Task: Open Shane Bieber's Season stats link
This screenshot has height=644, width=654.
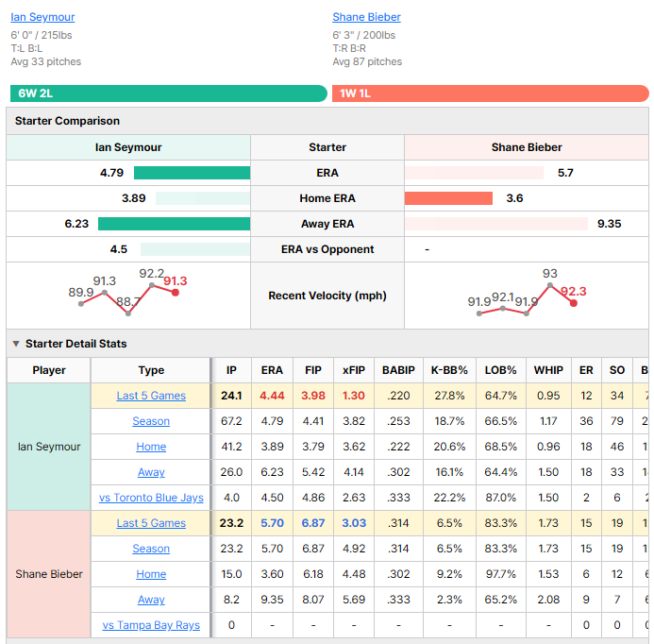Action: click(151, 549)
